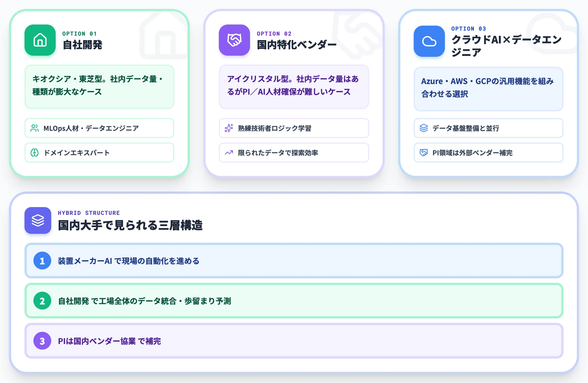Click the OPTION 03 label
Screen dimensions: 588x383
click(469, 29)
